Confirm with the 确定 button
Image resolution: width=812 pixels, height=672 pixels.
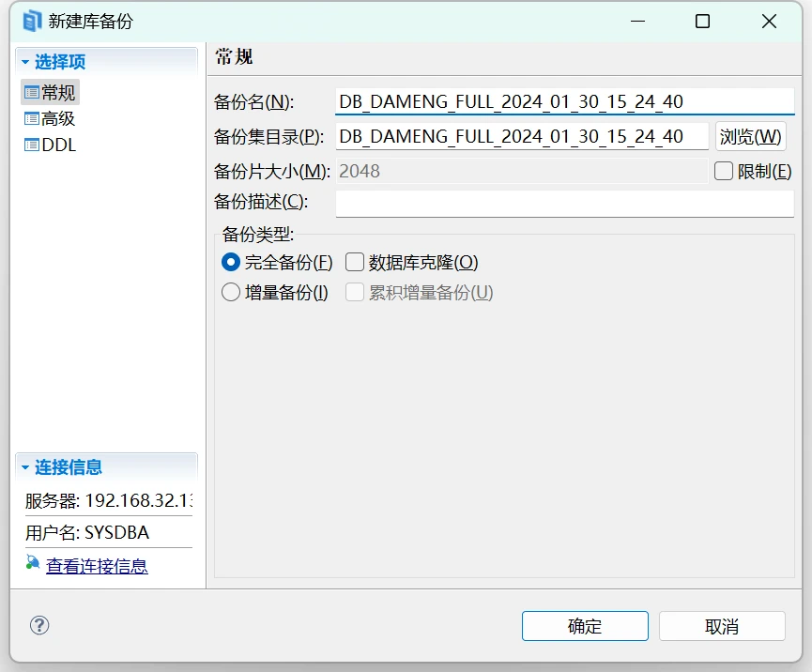[585, 626]
